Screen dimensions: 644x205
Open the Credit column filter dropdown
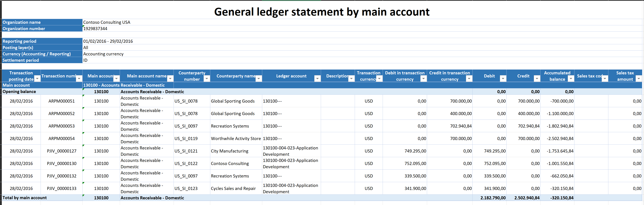click(537, 79)
